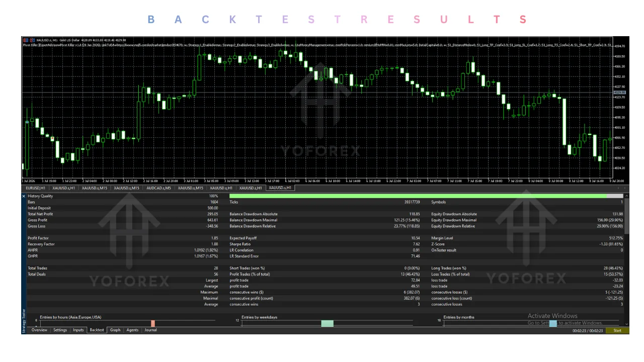The width and height of the screenshot is (644, 362).
Task: Open the Inputs tab in Strategy Tester
Action: click(78, 330)
